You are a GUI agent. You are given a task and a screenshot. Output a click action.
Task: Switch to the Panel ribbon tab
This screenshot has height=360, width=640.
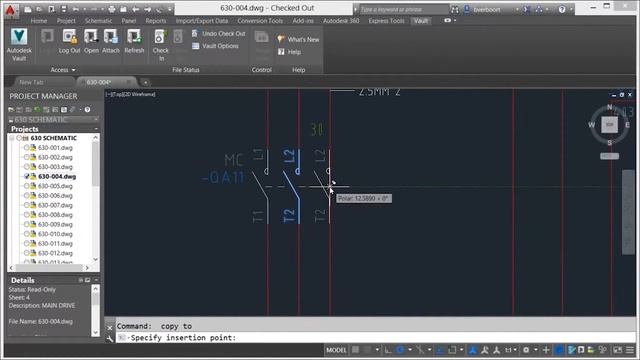[129, 21]
